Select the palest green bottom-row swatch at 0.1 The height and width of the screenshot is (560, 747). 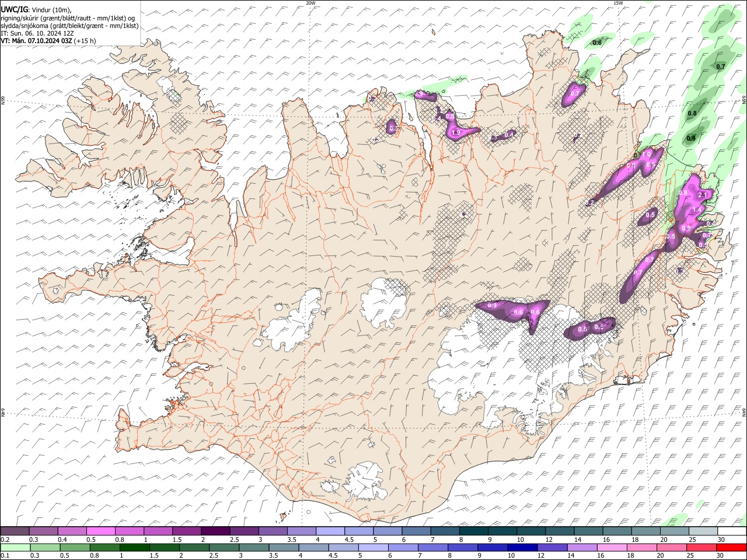[15, 547]
